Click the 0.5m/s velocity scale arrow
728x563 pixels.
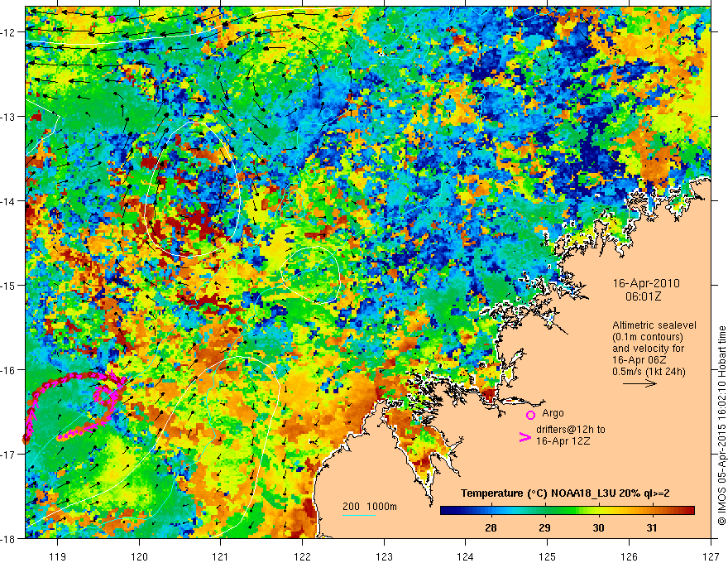click(x=639, y=383)
